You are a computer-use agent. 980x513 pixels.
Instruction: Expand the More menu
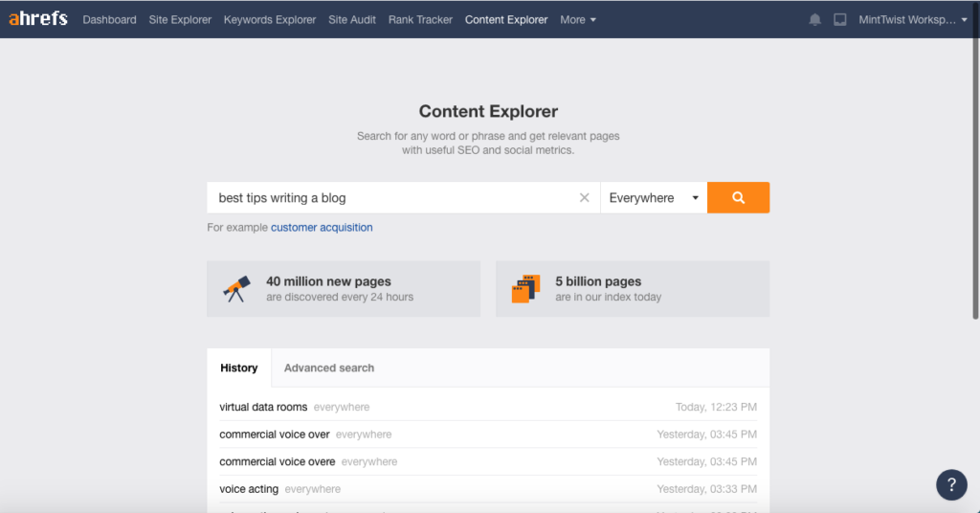[578, 20]
